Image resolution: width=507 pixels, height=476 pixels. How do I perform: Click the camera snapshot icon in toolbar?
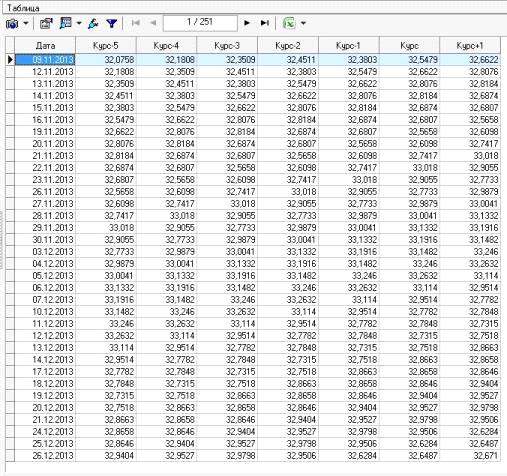click(x=12, y=23)
